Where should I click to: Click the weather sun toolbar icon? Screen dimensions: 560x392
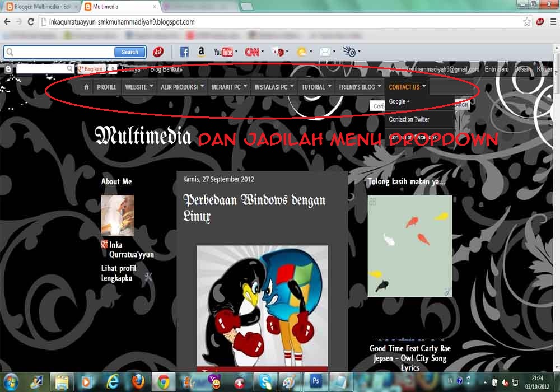[302, 52]
